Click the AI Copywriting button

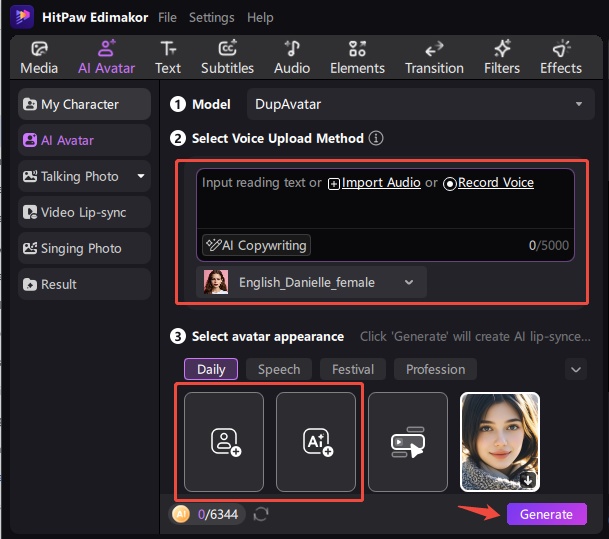pyautogui.click(x=256, y=245)
